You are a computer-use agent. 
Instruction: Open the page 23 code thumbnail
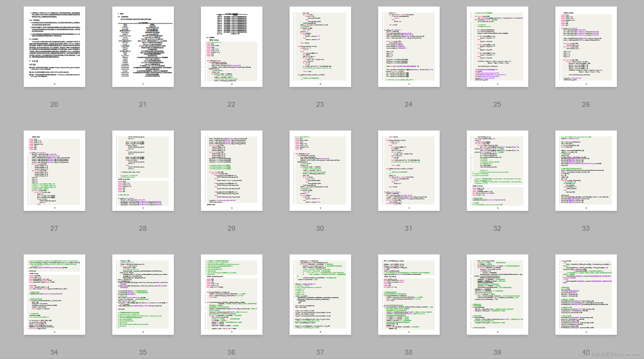[x=320, y=47]
